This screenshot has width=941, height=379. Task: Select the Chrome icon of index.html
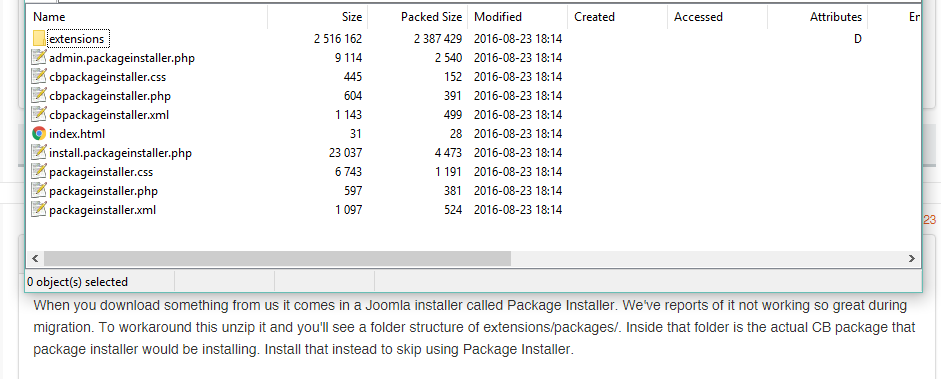tap(39, 134)
